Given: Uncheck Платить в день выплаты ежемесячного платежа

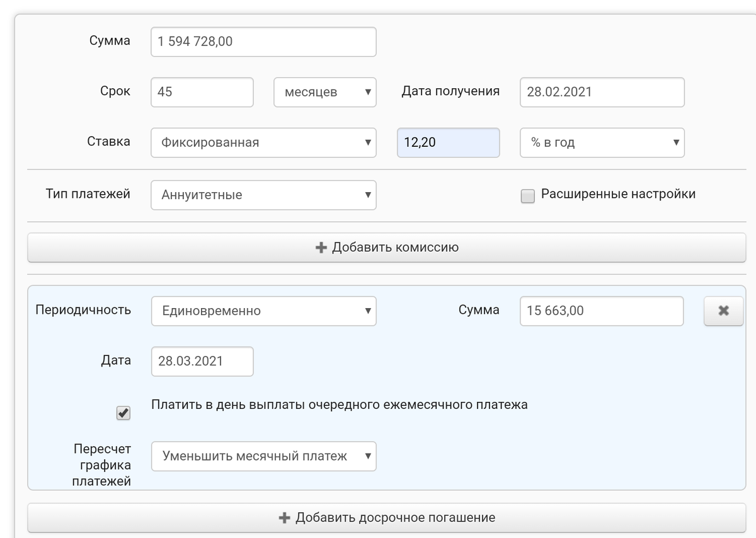Looking at the screenshot, I should 123,413.
